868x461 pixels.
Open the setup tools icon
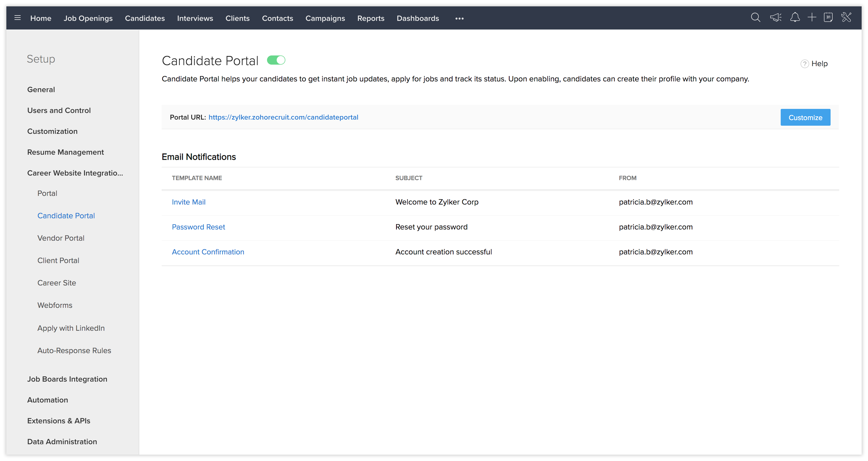tap(846, 18)
